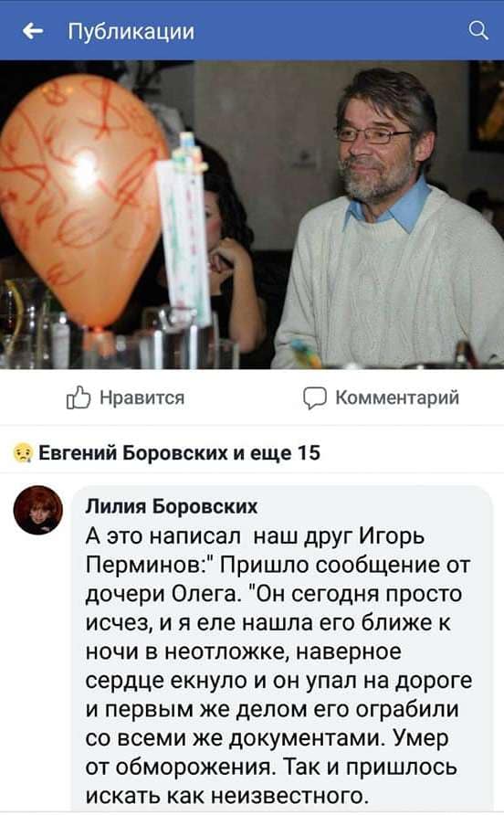Go back using the left arrow
This screenshot has height=815, width=504.
point(33,31)
